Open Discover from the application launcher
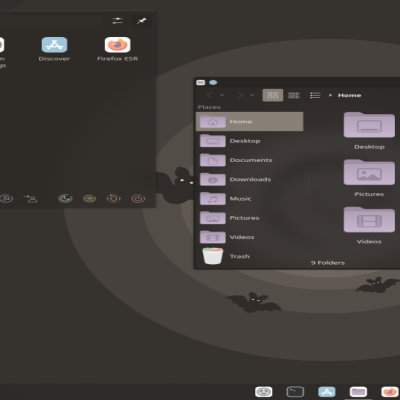 (x=54, y=49)
